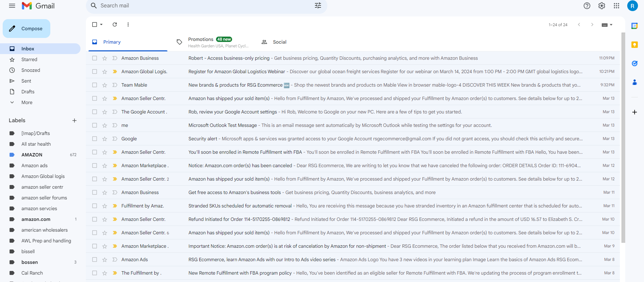This screenshot has height=282, width=644.
Task: Create new label plus icon
Action: click(74, 121)
